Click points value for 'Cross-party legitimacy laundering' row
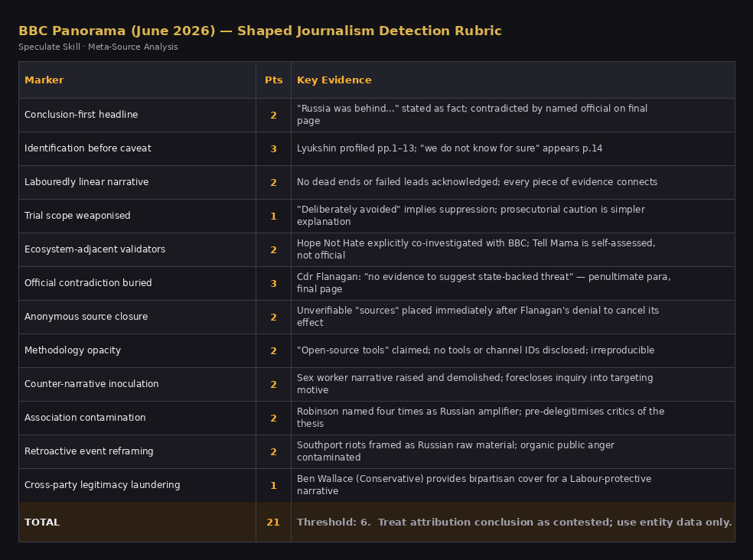This screenshot has width=753, height=560. point(273,485)
